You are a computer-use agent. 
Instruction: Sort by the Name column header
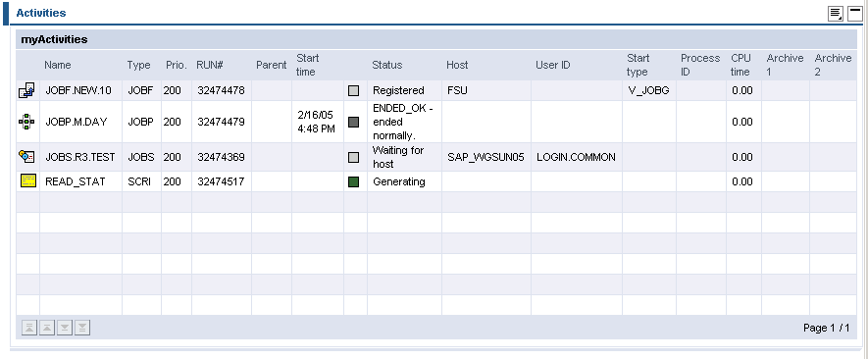click(58, 65)
